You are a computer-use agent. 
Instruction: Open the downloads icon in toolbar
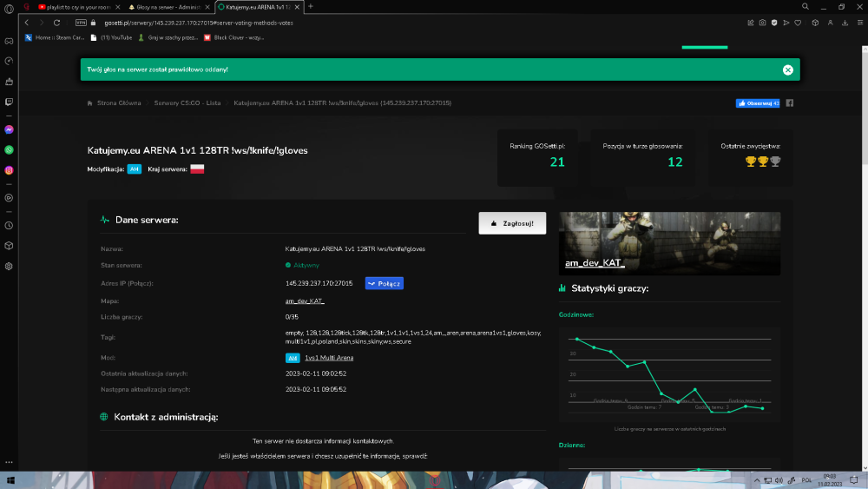(x=845, y=23)
